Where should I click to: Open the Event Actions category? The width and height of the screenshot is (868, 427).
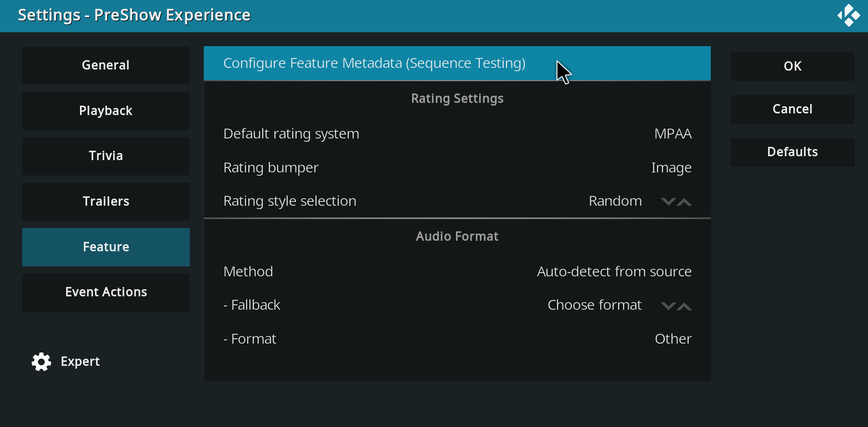coord(106,292)
